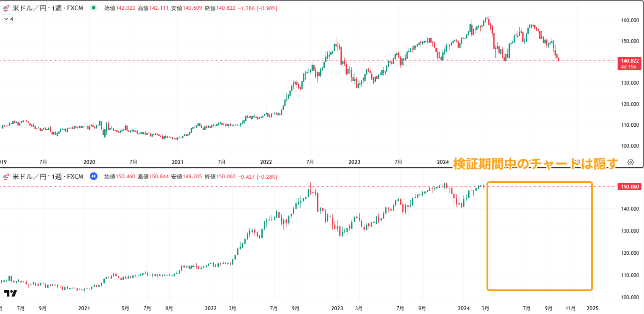Open symbol search from top chart title
This screenshot has width=644, height=314.
[x=48, y=8]
